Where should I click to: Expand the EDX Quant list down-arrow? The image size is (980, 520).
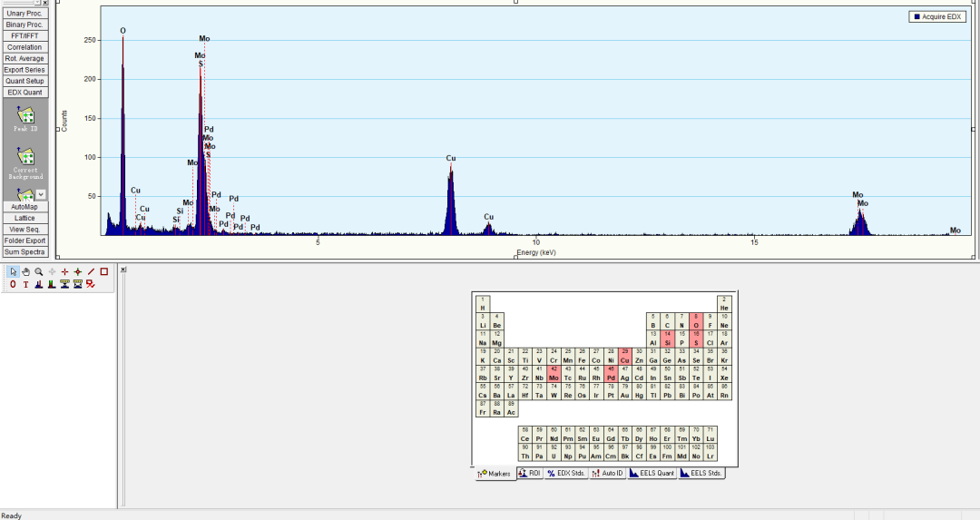pyautogui.click(x=41, y=194)
